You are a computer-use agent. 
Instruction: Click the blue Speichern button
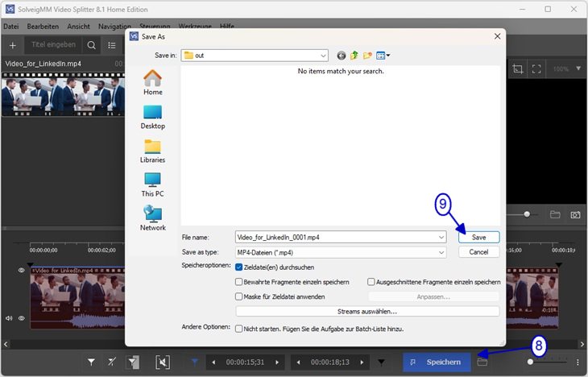[437, 362]
